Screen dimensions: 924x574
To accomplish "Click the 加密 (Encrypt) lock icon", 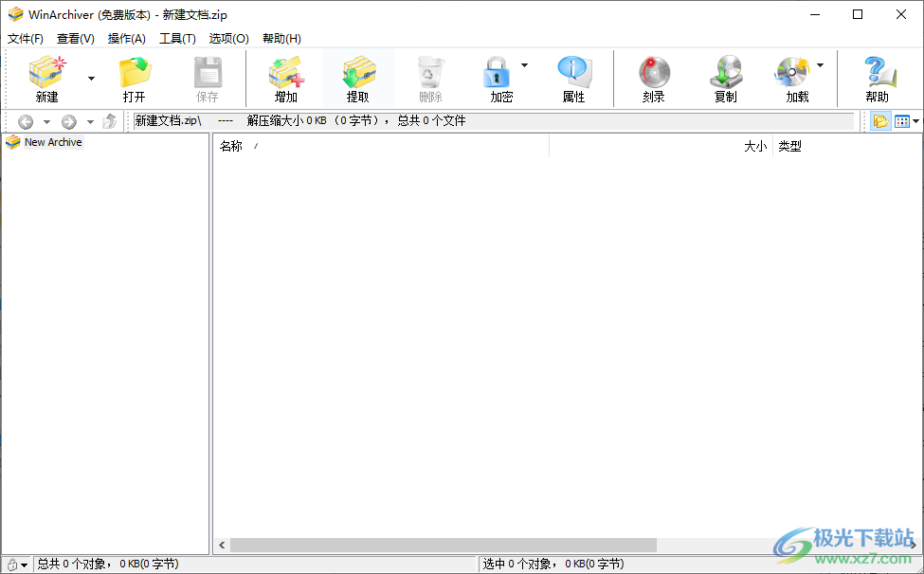I will pyautogui.click(x=497, y=72).
